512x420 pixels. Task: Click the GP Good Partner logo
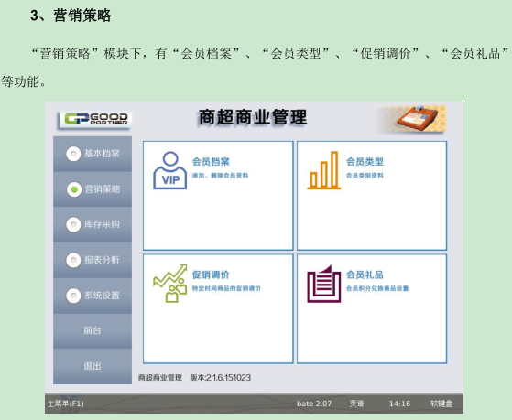95,120
